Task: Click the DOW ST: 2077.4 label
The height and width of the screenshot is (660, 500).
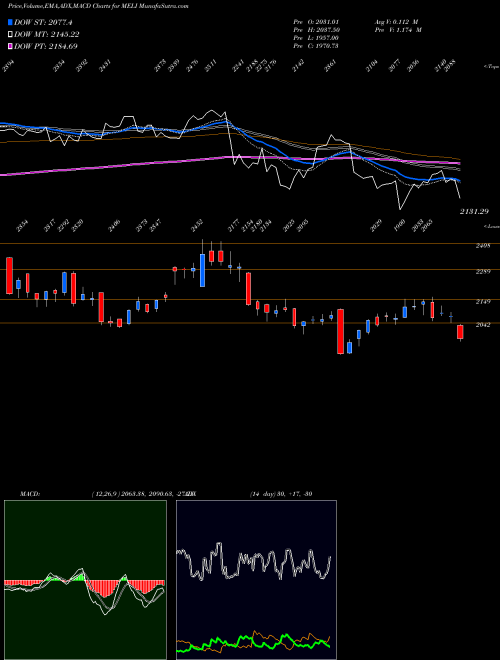Action: point(43,22)
